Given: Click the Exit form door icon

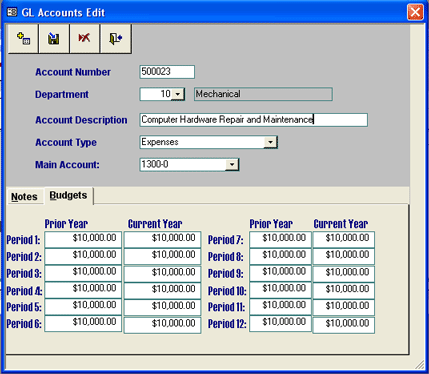Looking at the screenshot, I should [115, 39].
